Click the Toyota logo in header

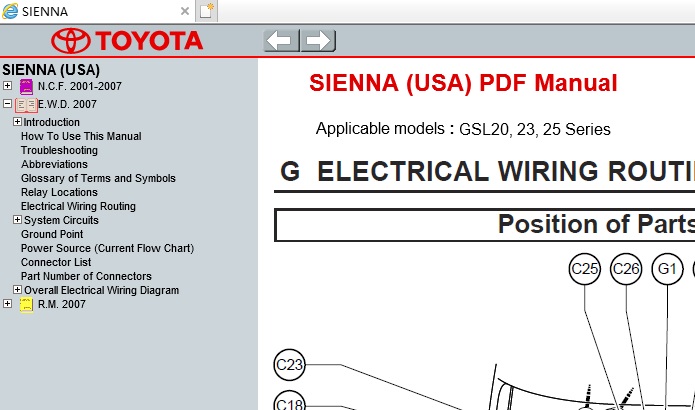pos(127,41)
